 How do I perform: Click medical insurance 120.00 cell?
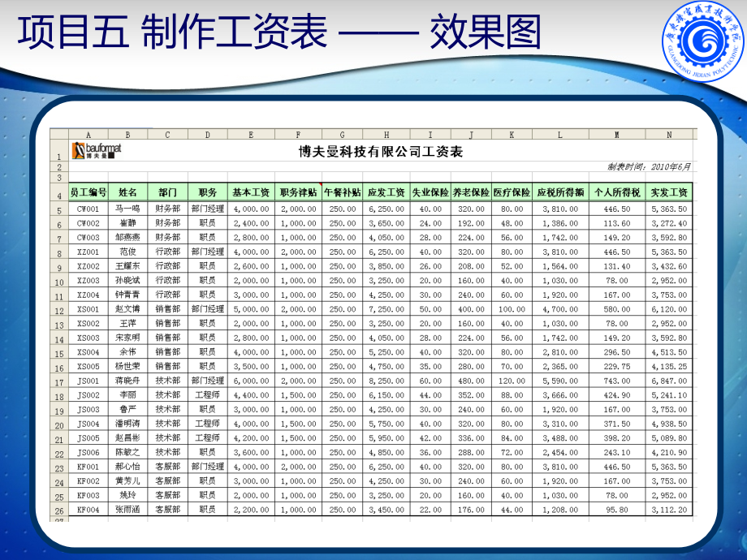(x=512, y=381)
